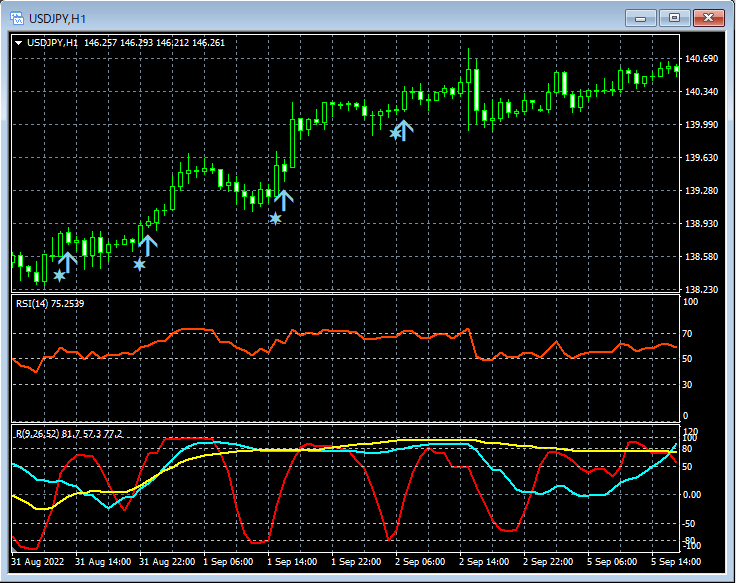Select the 1 Sep 14:00 time axis label
The height and width of the screenshot is (583, 737).
click(x=293, y=562)
